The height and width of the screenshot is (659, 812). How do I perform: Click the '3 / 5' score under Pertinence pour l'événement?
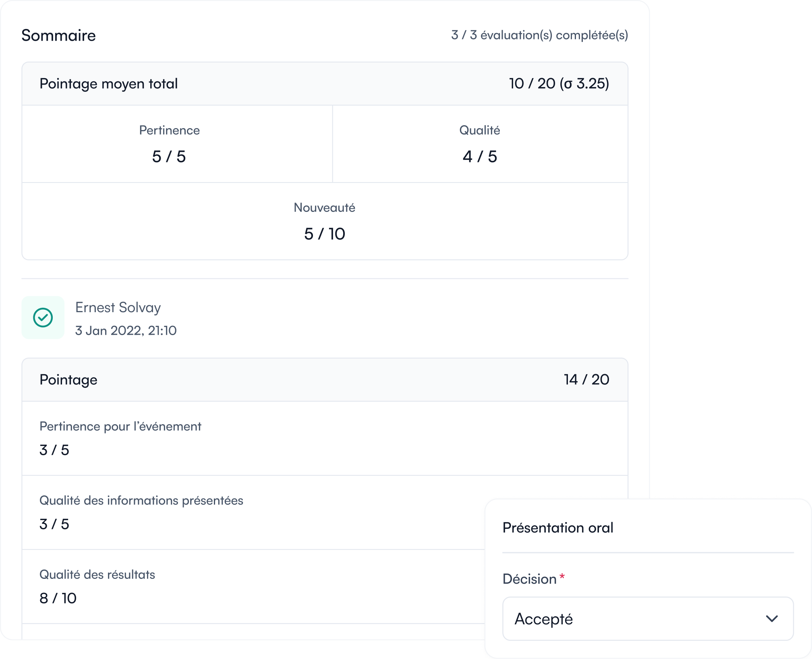[54, 450]
